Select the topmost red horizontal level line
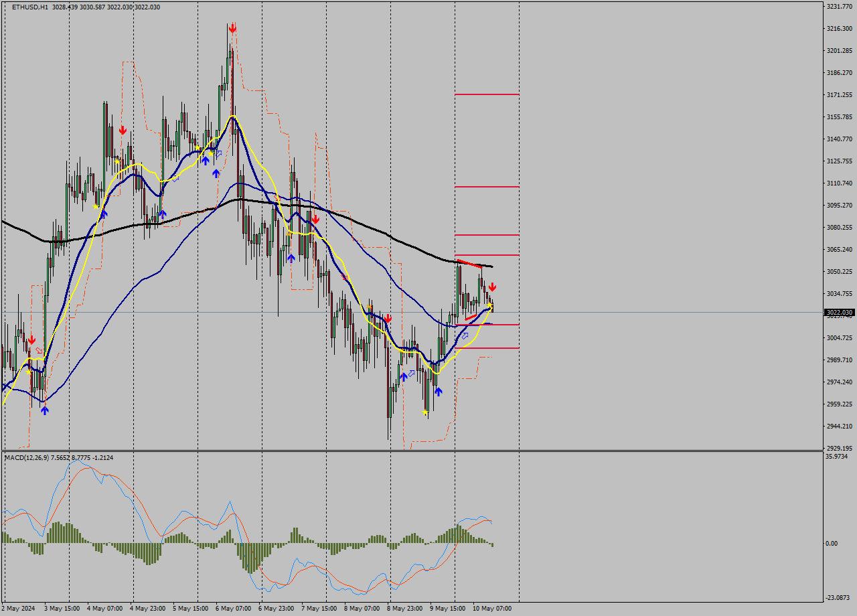 click(x=487, y=94)
